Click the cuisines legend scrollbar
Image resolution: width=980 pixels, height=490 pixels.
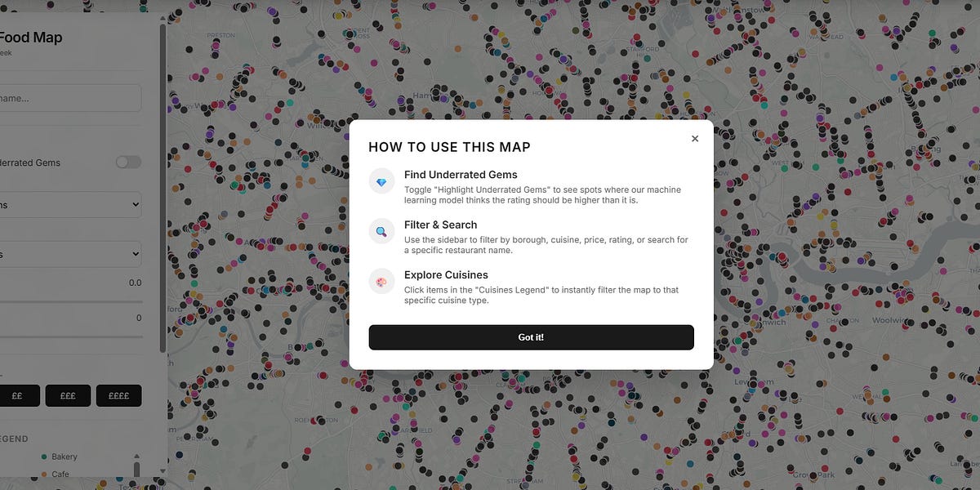[x=136, y=467]
